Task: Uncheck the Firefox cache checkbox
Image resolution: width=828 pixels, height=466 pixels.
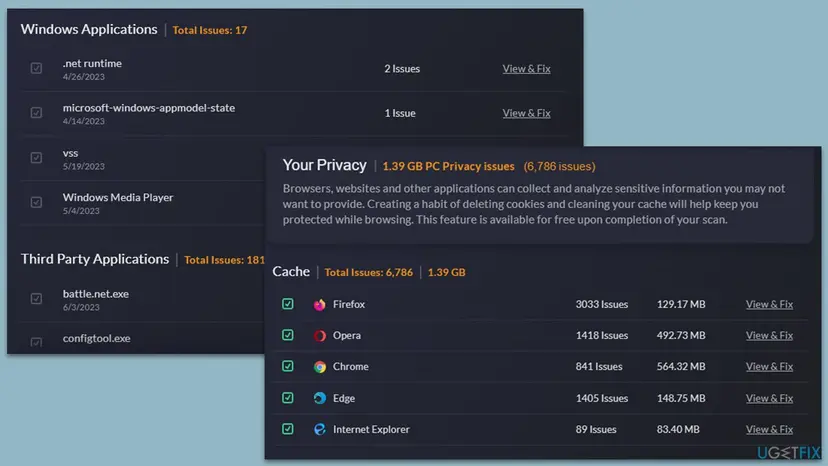Action: click(287, 304)
